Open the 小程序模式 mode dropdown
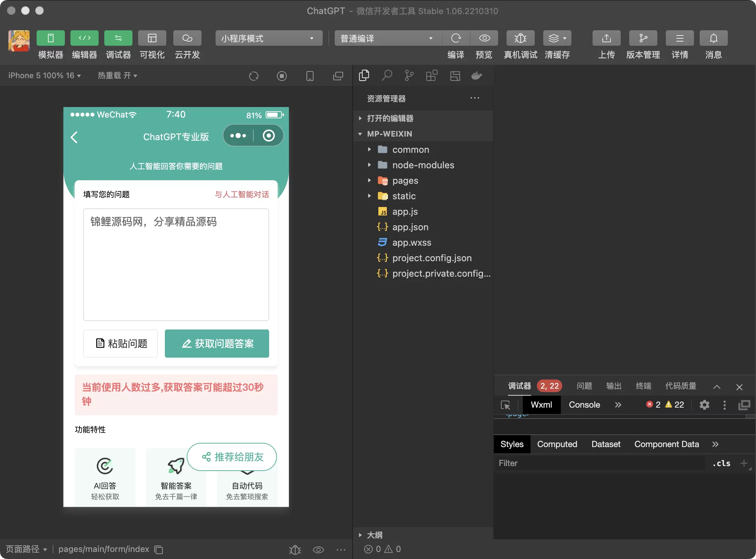 (269, 38)
